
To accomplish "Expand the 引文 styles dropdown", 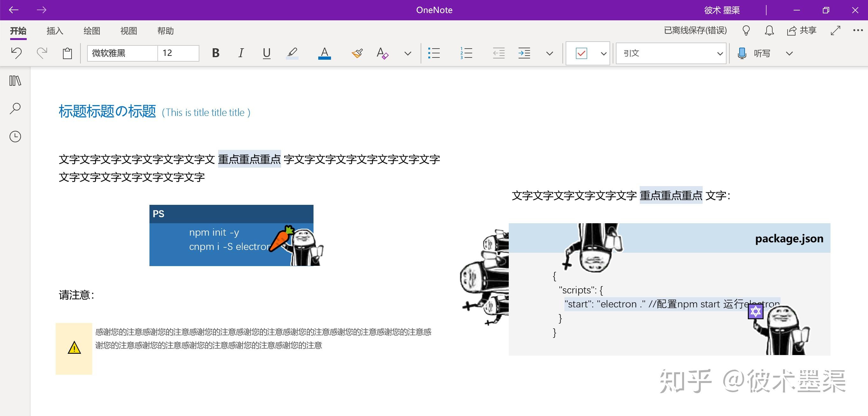I will click(720, 54).
